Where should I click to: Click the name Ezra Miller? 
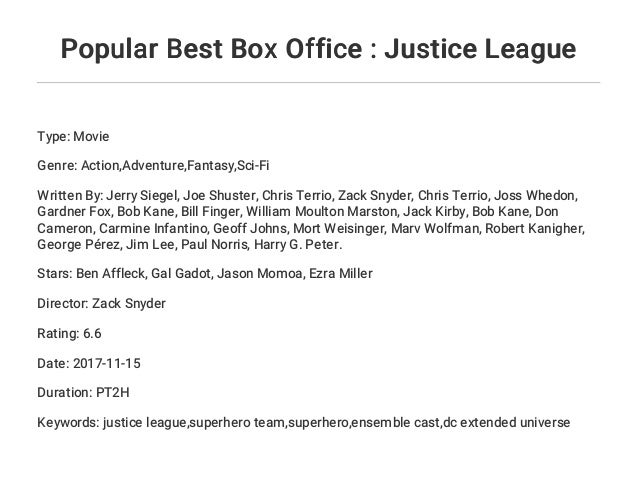(x=341, y=273)
